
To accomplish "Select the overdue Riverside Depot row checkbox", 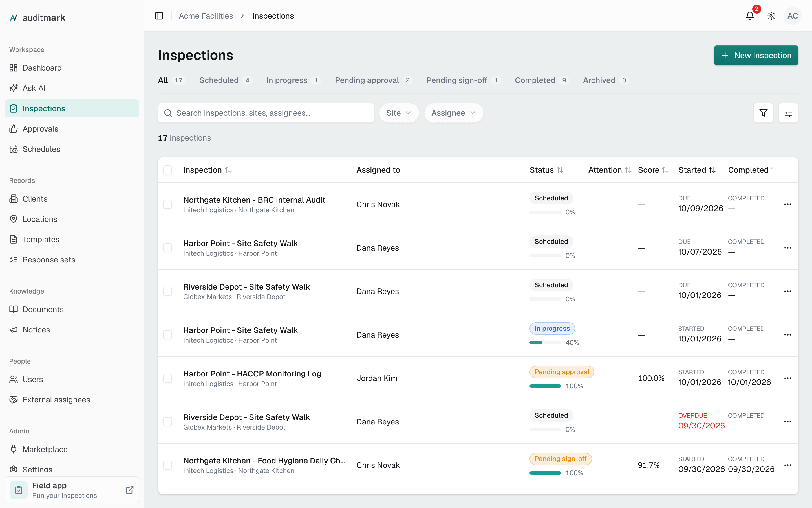I will pyautogui.click(x=167, y=422).
